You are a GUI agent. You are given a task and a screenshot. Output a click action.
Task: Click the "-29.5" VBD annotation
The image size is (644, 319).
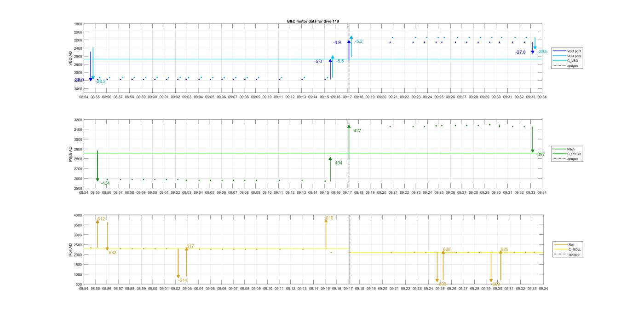click(x=542, y=52)
